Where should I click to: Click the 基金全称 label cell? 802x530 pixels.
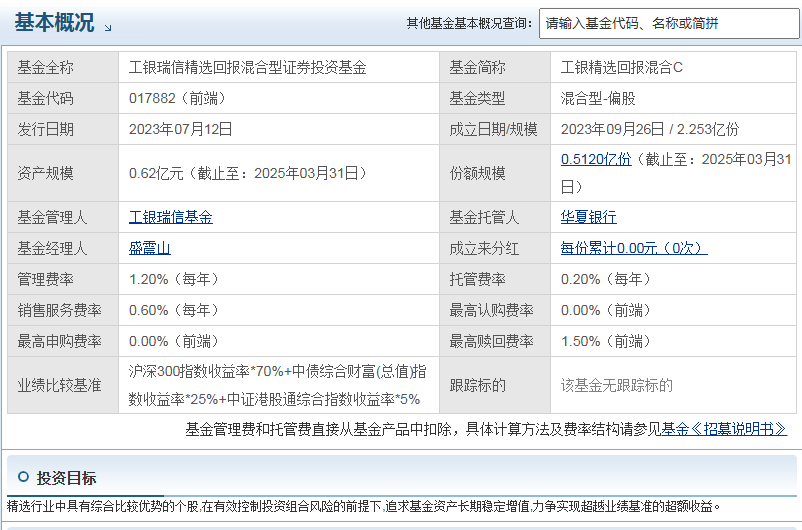pos(63,67)
